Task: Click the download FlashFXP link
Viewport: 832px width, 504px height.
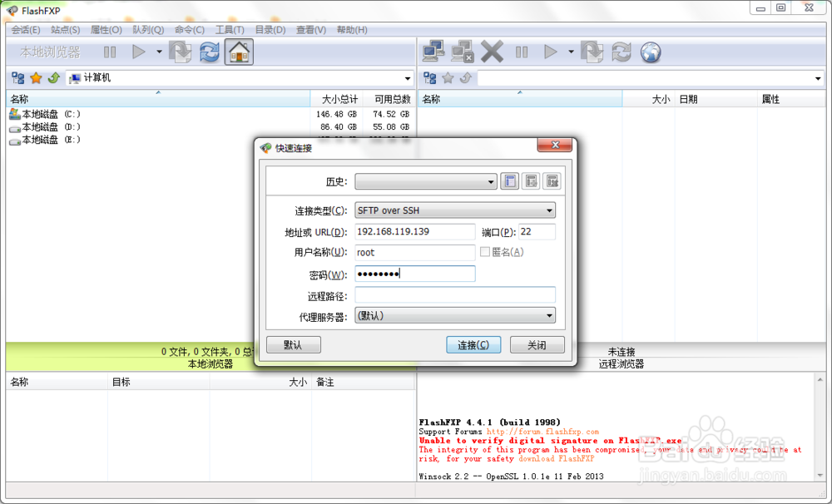Action: tap(556, 458)
